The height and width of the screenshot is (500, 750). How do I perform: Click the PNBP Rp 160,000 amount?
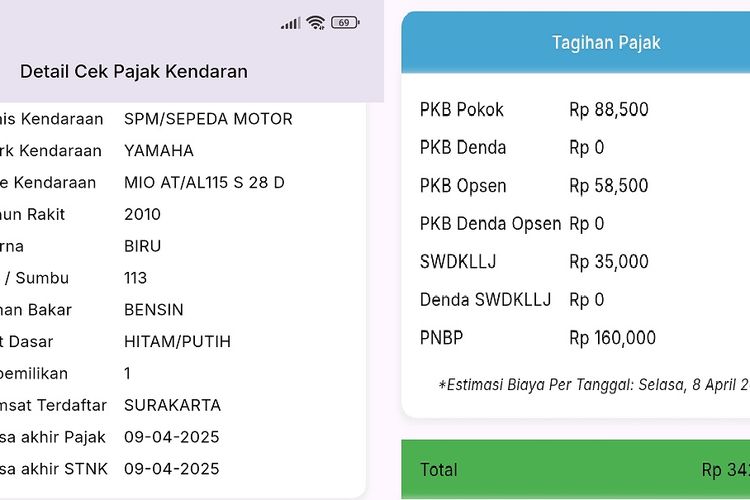(x=612, y=338)
